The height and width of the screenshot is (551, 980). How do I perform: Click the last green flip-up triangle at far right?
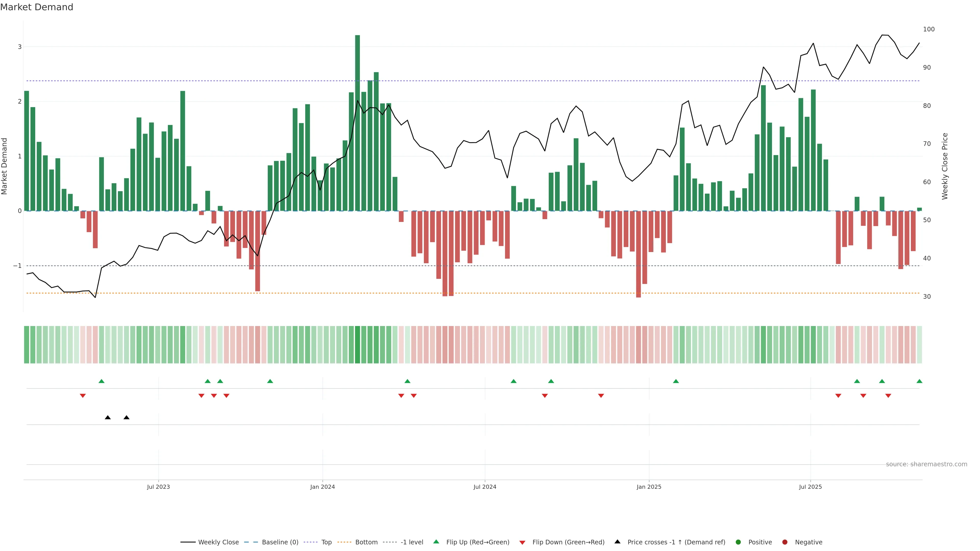(919, 381)
